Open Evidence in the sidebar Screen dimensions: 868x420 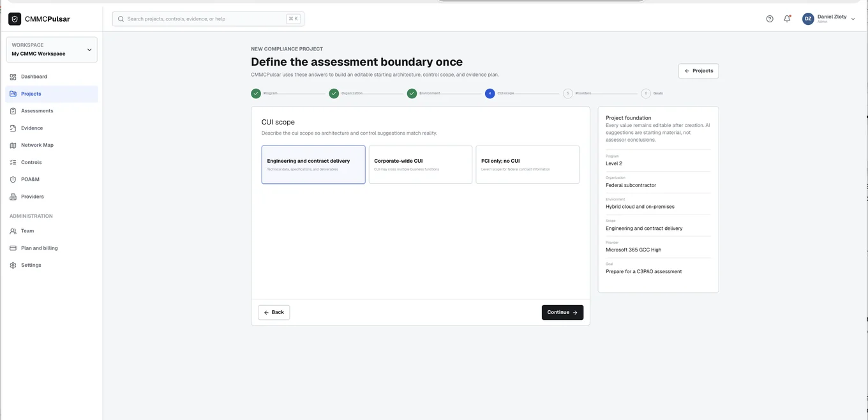click(52, 128)
